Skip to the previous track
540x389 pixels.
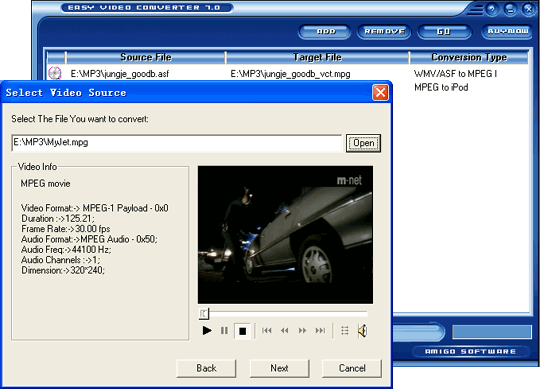click(x=267, y=331)
